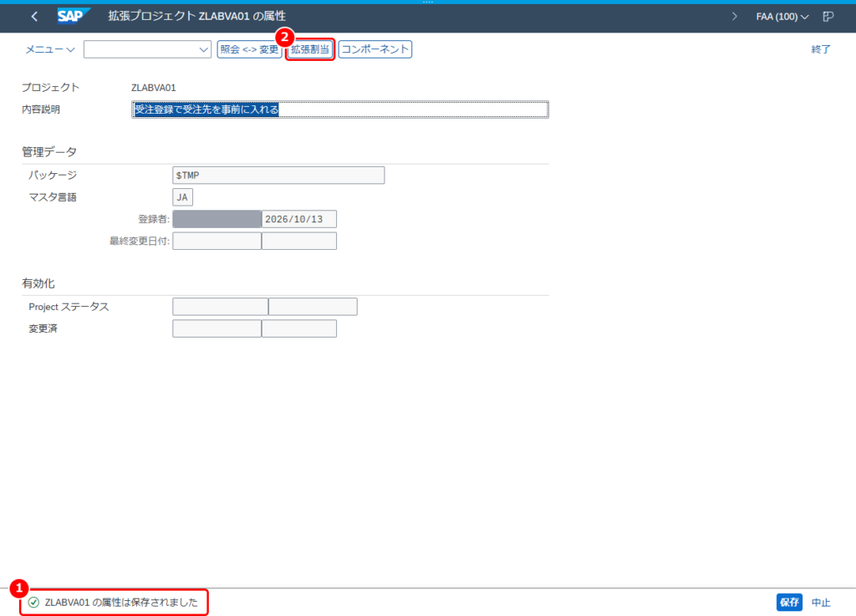Focus the 内容説明 text field

tap(340, 109)
